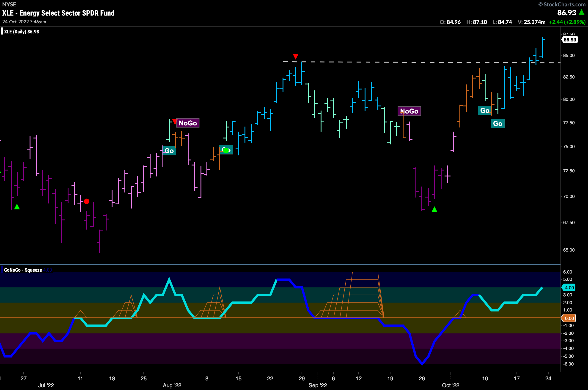Click the XLE - Energy Select Sector SPDR Fund title
Screen dimensions: 588x390
point(58,13)
